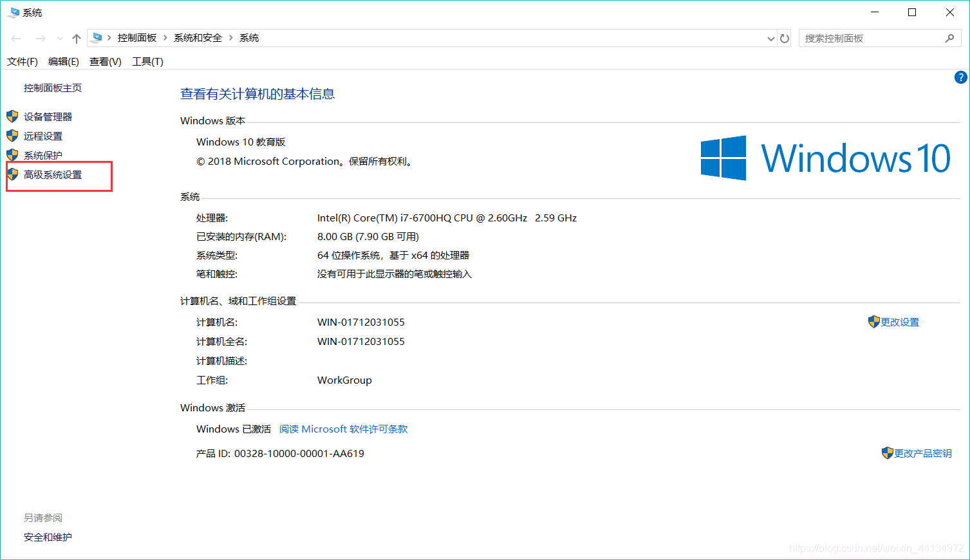970x560 pixels.
Task: Click the Forward navigation arrow
Action: point(41,39)
